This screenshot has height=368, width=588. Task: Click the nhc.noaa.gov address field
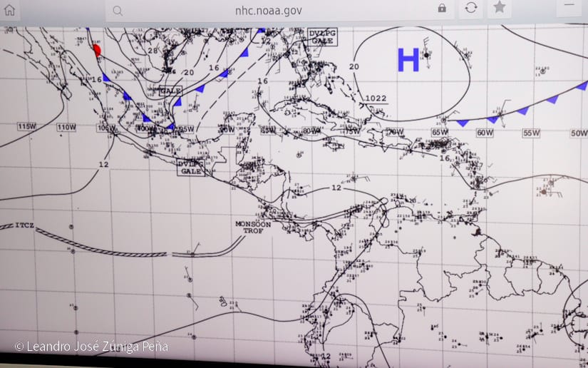tap(269, 10)
